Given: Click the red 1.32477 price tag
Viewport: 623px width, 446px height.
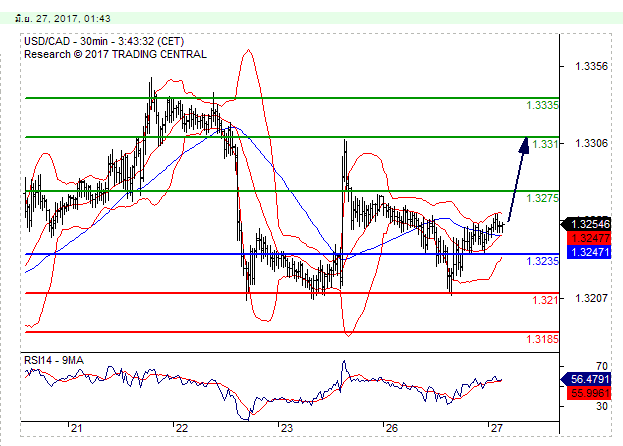Looking at the screenshot, I should 589,238.
